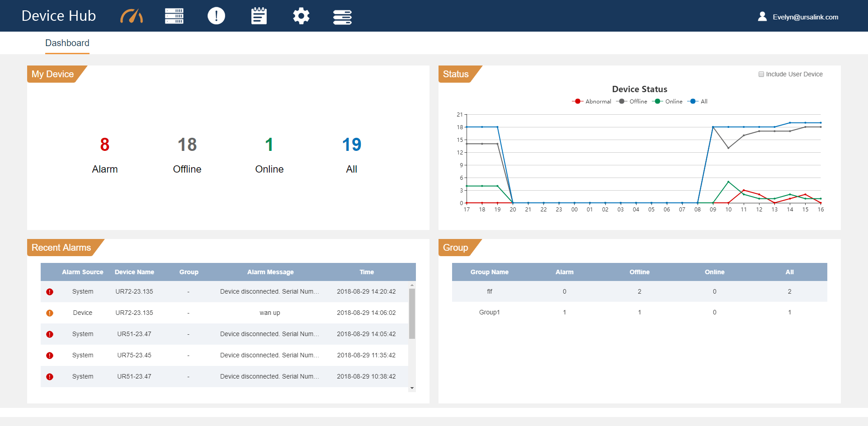Click the Evelyn@ursalink.com account link
The height and width of the screenshot is (426, 868).
tap(806, 17)
